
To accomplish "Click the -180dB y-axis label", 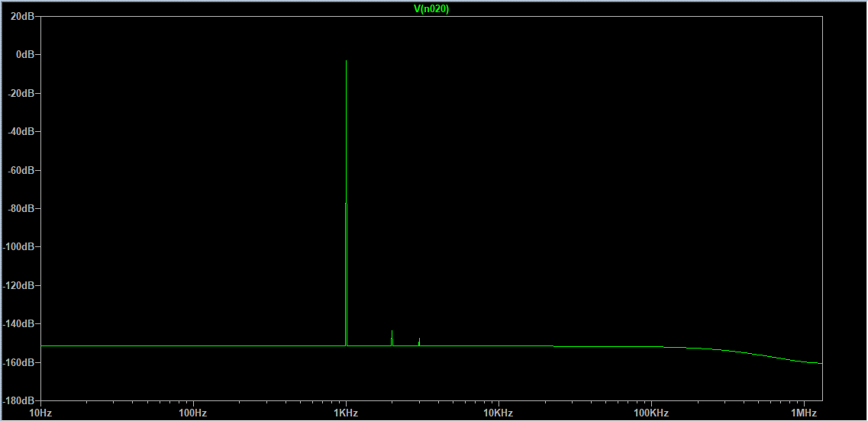I will (x=20, y=400).
